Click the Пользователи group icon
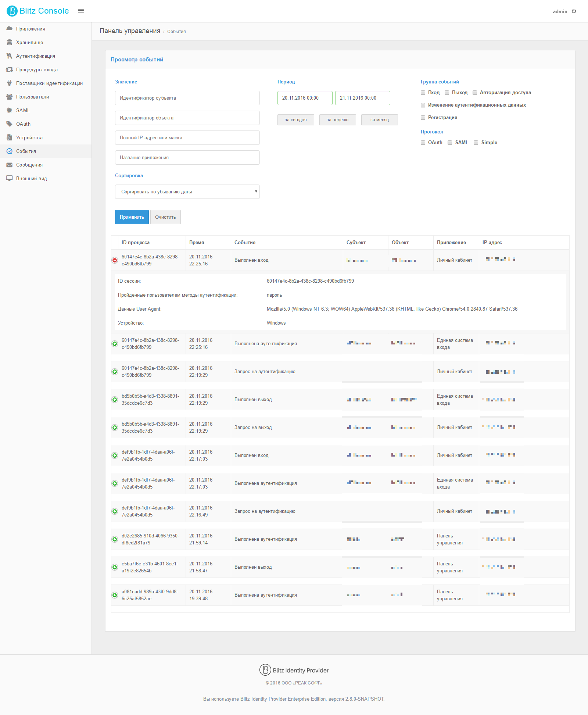This screenshot has height=715, width=588. click(10, 97)
